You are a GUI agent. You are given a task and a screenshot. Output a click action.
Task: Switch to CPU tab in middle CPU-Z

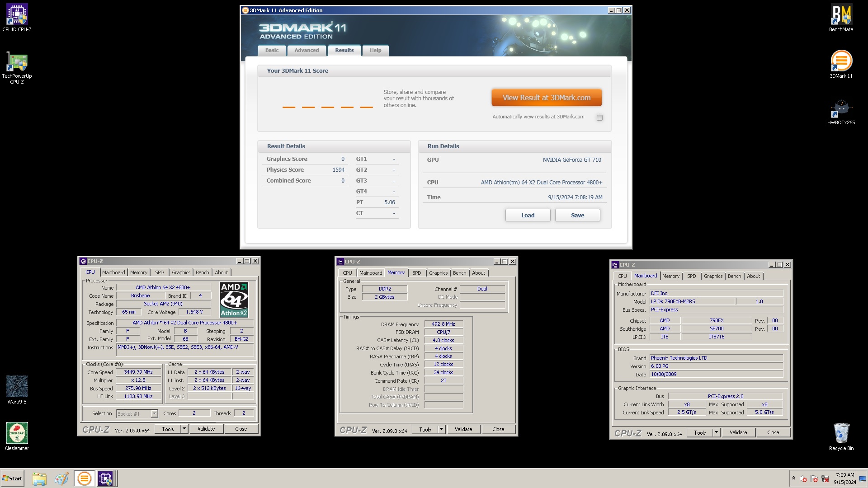(347, 273)
